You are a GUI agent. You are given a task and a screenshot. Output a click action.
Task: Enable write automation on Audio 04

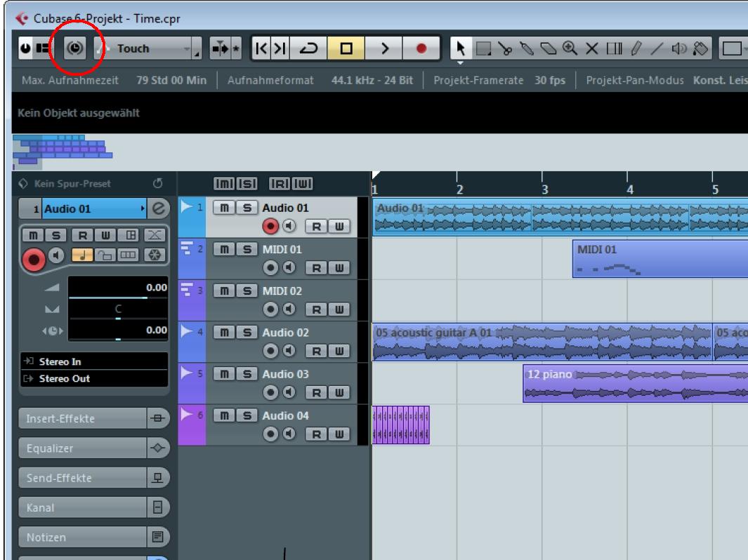tap(339, 434)
